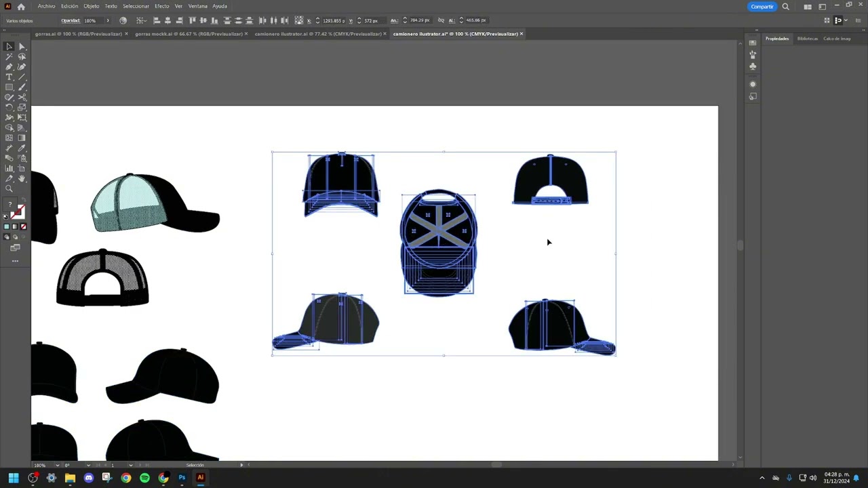This screenshot has height=488, width=868.
Task: Choose the Magic Wand tool
Action: click(9, 57)
